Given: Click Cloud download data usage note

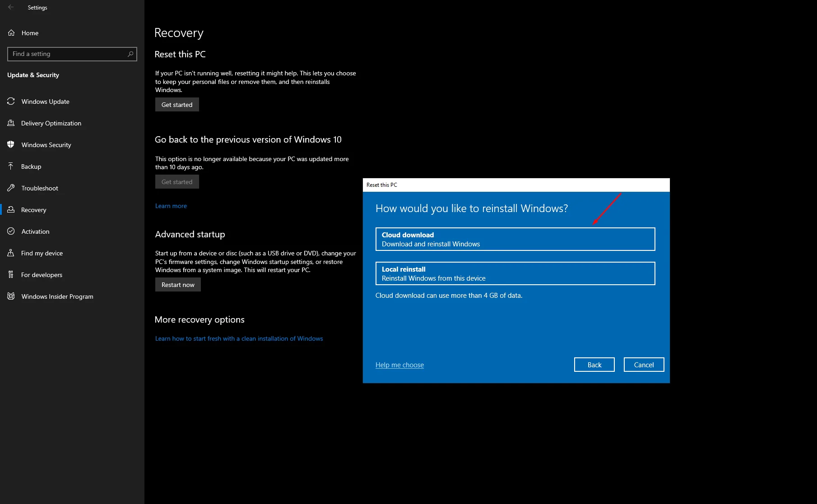Looking at the screenshot, I should [449, 296].
